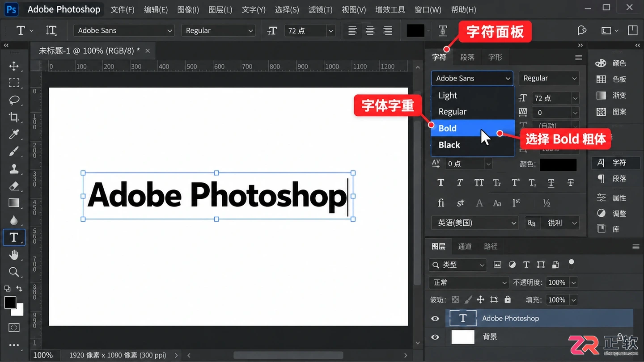Select the Blur tool

click(x=14, y=220)
